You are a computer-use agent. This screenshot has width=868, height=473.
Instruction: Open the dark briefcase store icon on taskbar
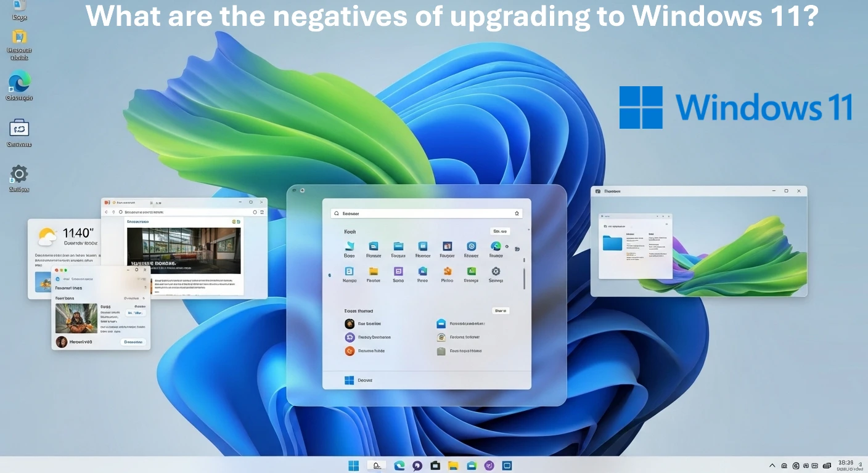pyautogui.click(x=435, y=466)
